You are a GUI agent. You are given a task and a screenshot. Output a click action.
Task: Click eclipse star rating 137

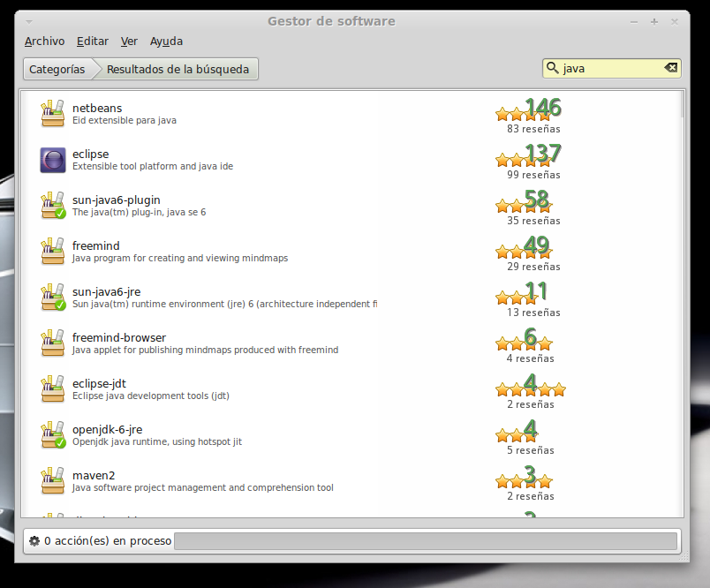pos(528,155)
